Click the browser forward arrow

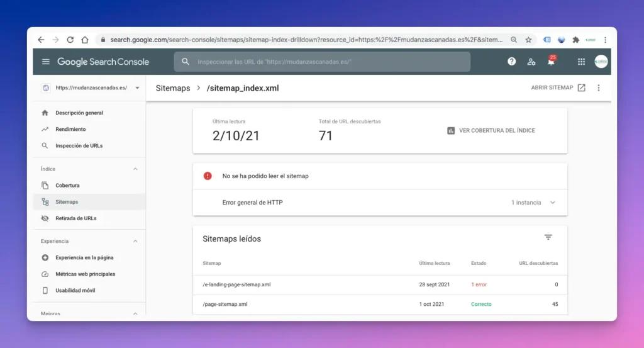click(55, 40)
